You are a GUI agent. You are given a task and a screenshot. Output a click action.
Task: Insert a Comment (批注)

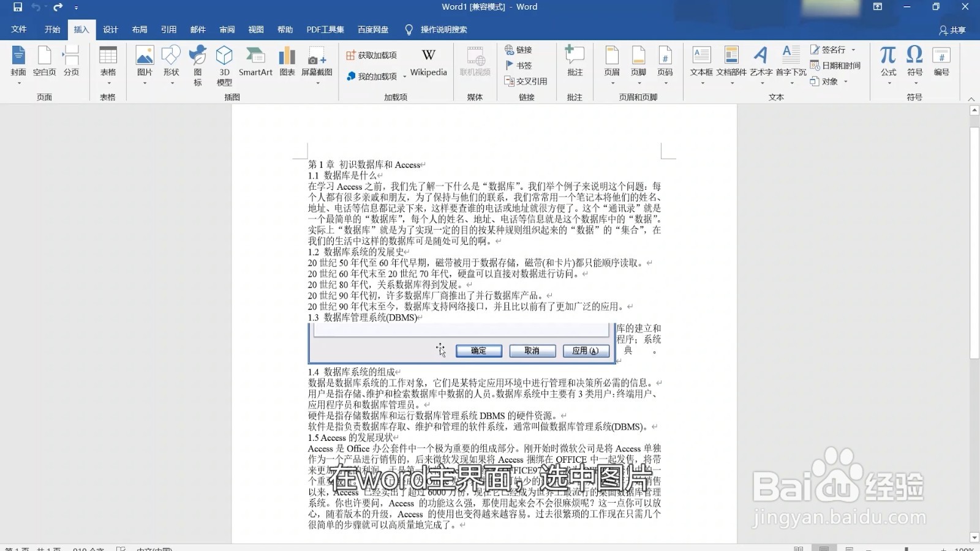click(x=575, y=61)
